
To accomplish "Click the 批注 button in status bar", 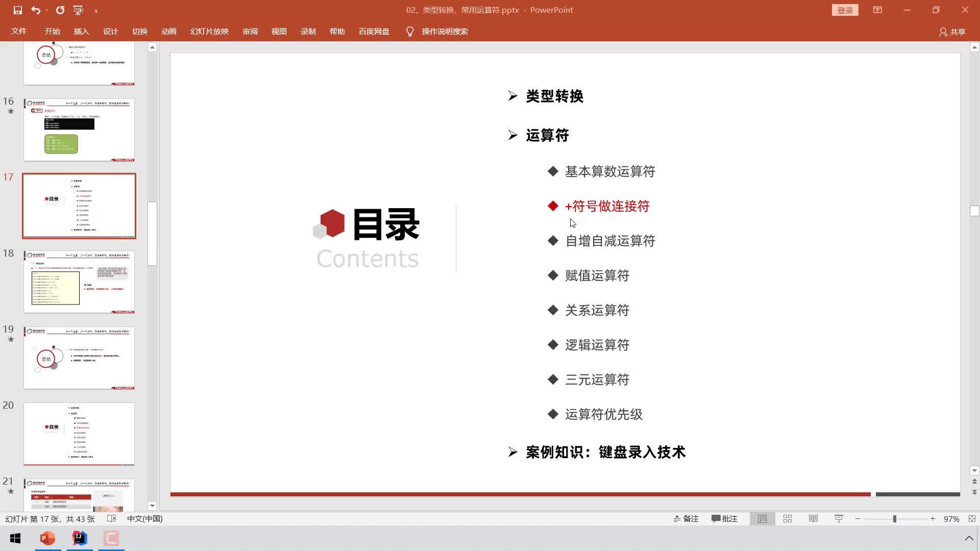I will pyautogui.click(x=726, y=519).
